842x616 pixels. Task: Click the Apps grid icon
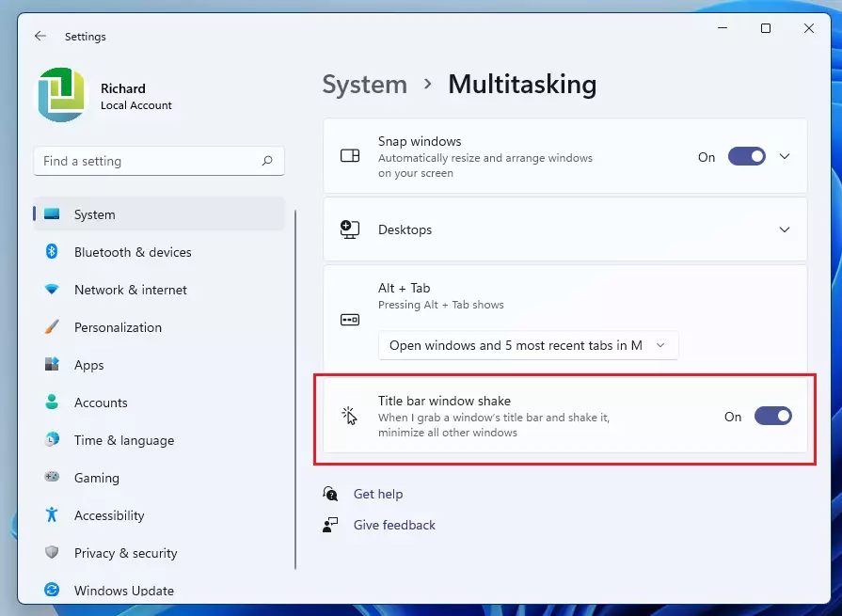pos(52,364)
